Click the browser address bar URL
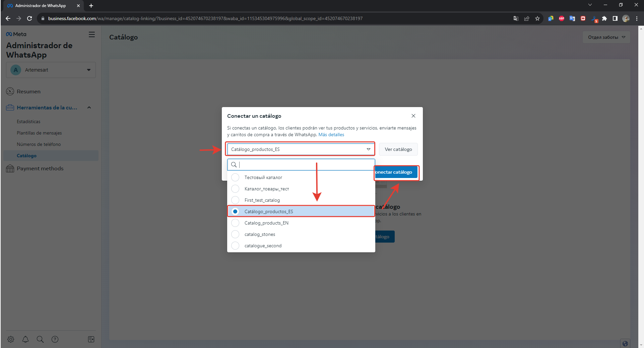 (x=205, y=18)
